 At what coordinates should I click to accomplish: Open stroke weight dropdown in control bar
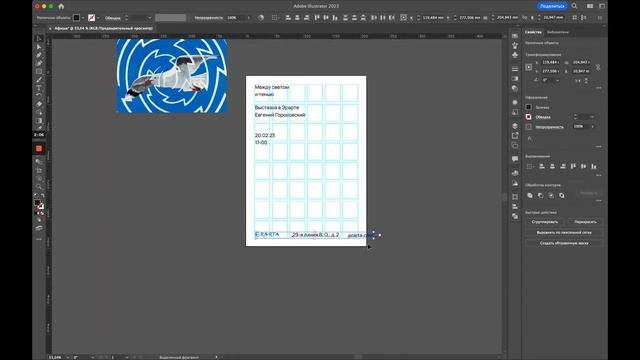[149, 18]
